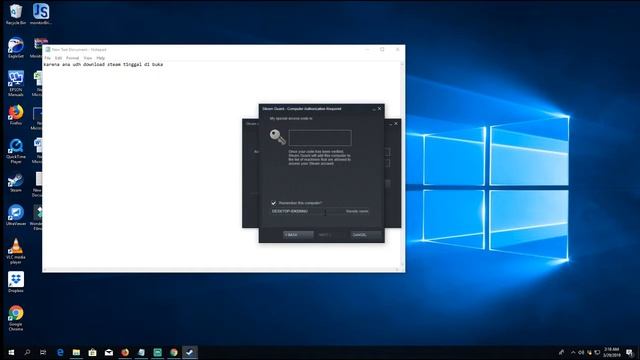The height and width of the screenshot is (360, 640).
Task: Open the Windows Start menu
Action: (11, 352)
